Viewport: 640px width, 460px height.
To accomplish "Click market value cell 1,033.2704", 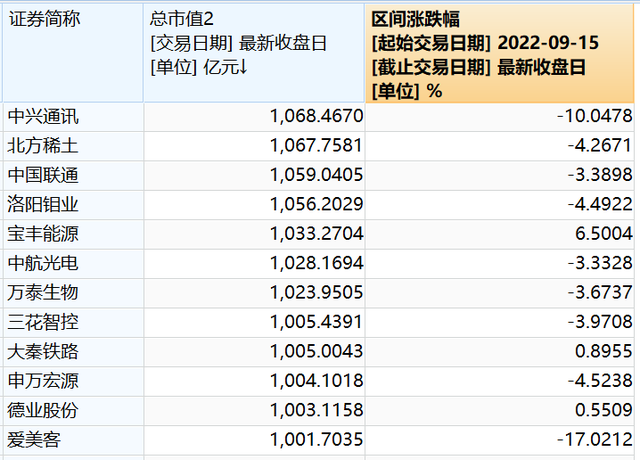I will 254,234.
